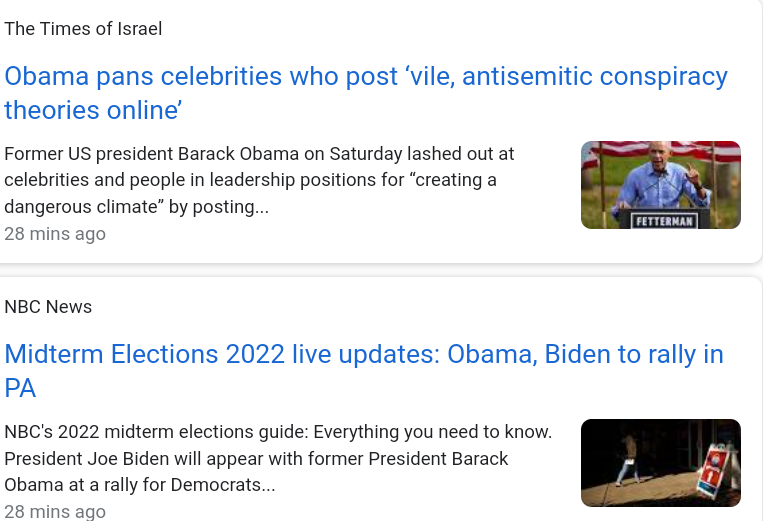Click the "PA" headline continuation text

pyautogui.click(x=20, y=388)
